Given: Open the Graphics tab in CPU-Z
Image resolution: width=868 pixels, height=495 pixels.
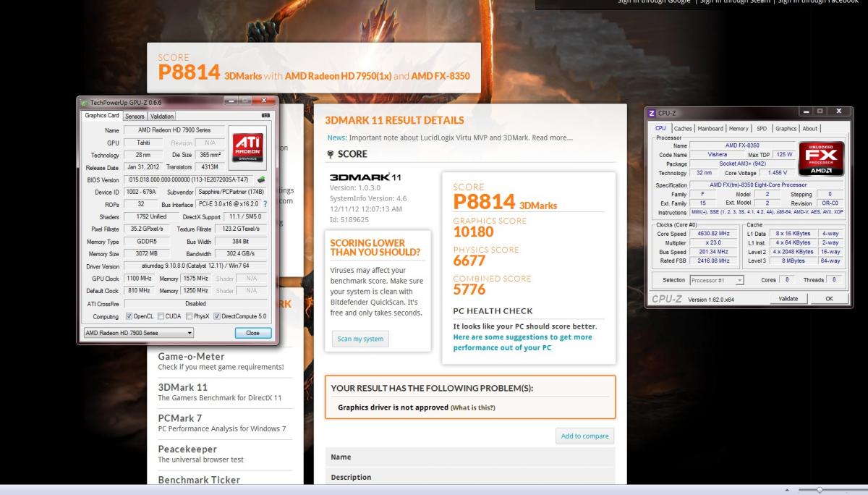Looking at the screenshot, I should pos(786,129).
